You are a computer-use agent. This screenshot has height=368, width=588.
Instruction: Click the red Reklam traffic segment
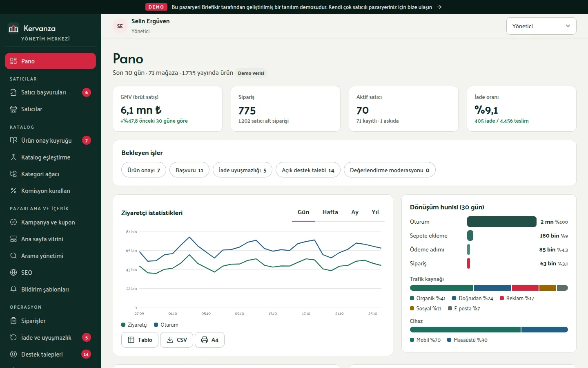(x=525, y=288)
